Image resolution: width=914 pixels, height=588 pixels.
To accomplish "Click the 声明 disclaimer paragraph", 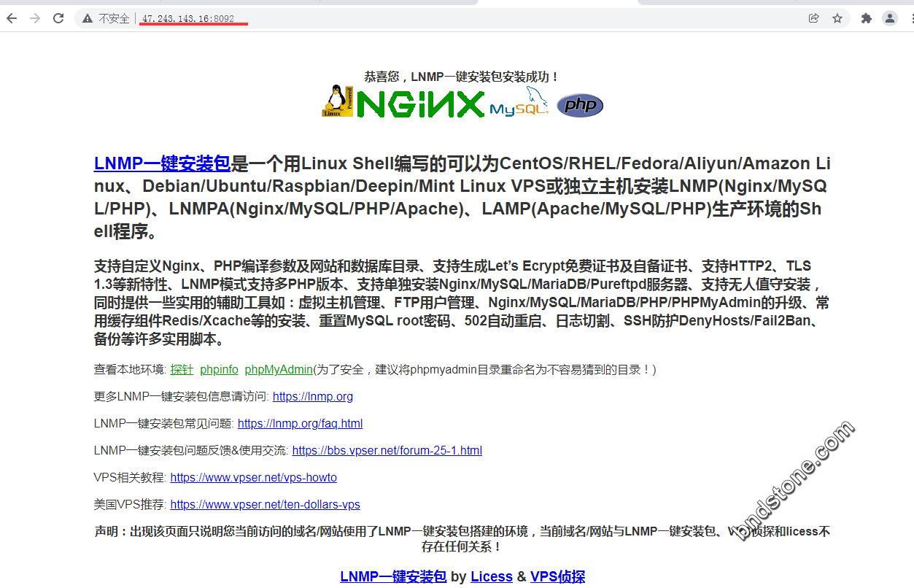I will [x=462, y=539].
